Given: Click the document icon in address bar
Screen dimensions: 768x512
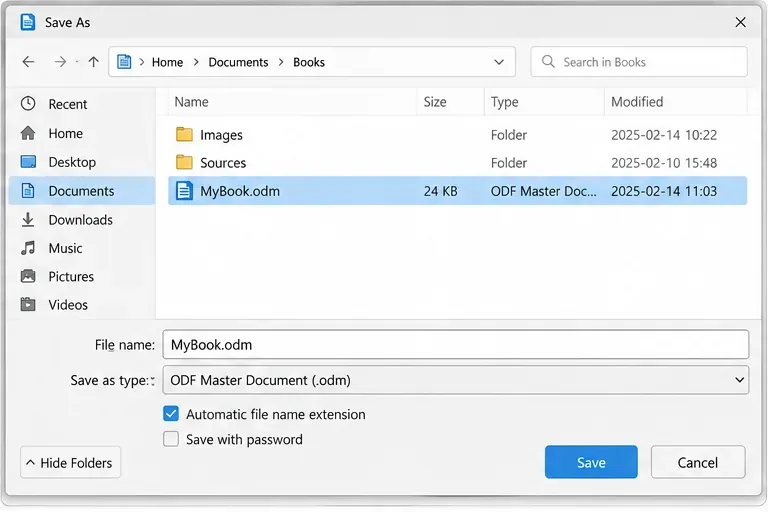Looking at the screenshot, I should (x=124, y=62).
